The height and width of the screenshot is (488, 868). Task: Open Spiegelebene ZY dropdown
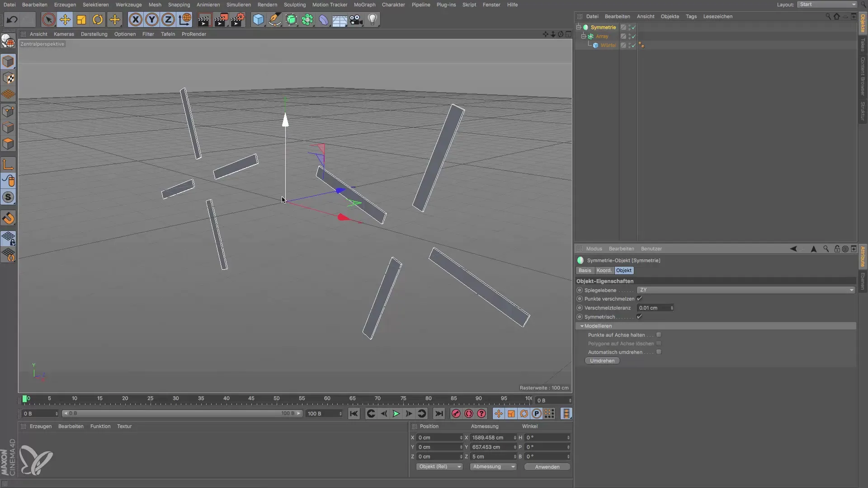coord(746,290)
